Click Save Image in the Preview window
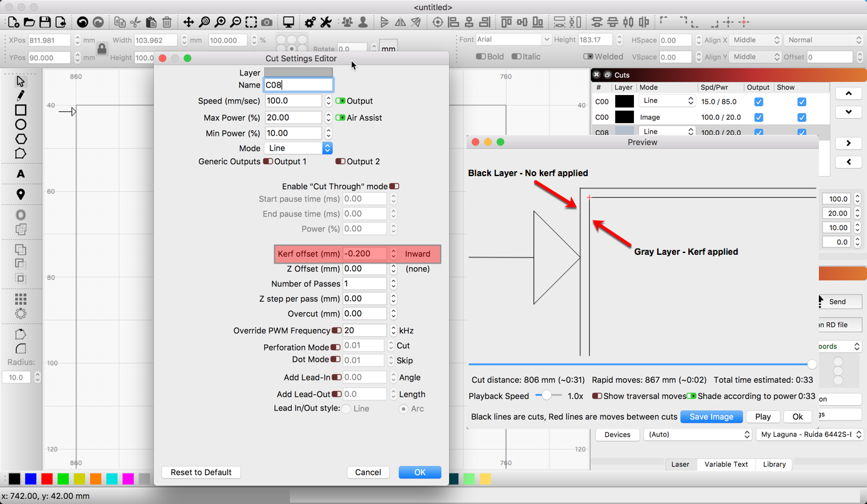Viewport: 867px width, 504px height. 711,417
